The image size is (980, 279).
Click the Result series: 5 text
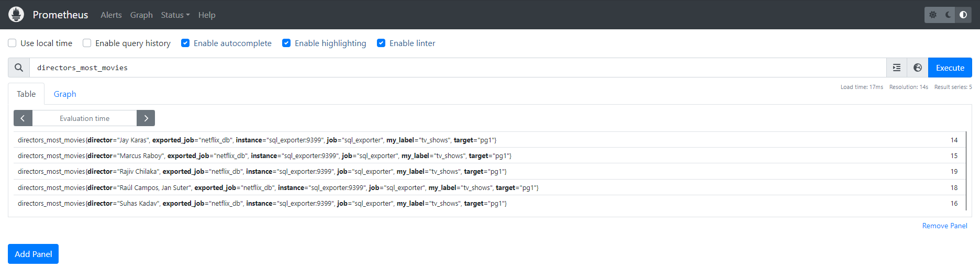point(953,87)
